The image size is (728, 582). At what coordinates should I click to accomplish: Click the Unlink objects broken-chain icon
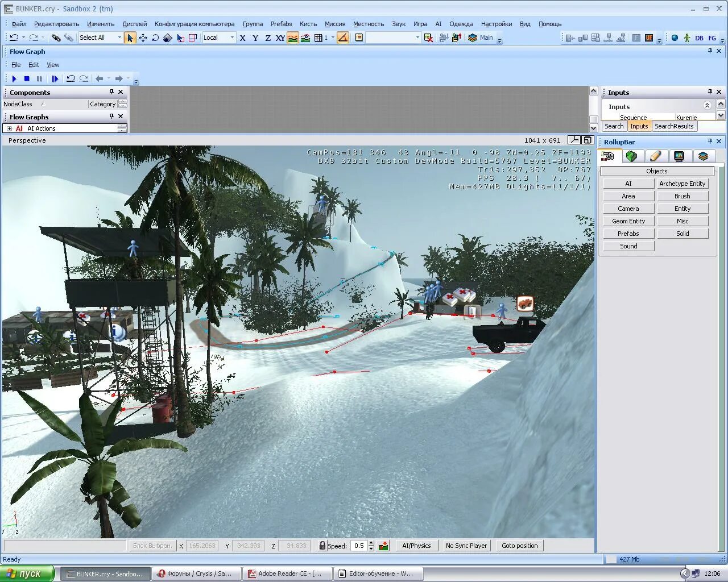tap(68, 38)
